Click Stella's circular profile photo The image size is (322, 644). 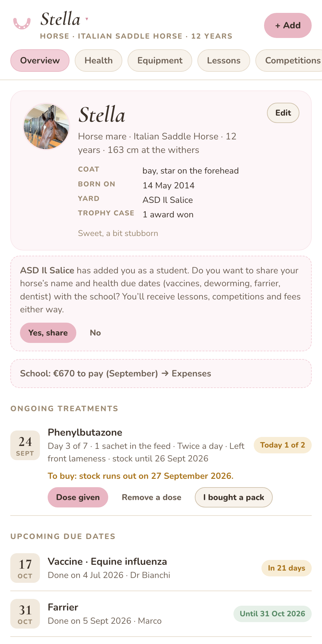[x=47, y=127]
